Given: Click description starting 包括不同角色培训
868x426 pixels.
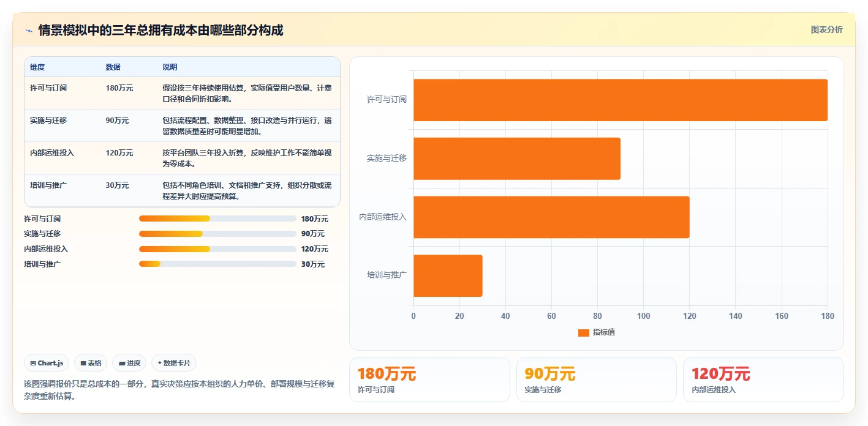Looking at the screenshot, I should point(247,191).
